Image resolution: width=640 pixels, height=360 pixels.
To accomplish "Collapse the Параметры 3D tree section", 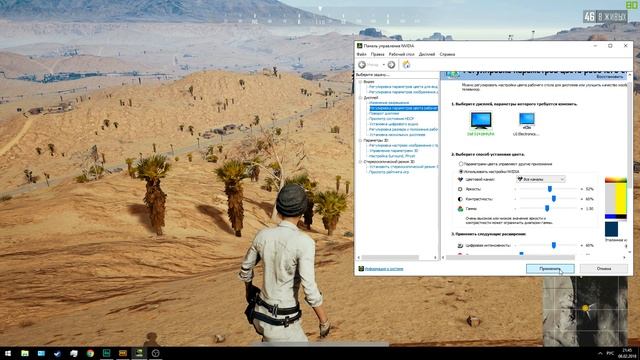I will tap(360, 140).
